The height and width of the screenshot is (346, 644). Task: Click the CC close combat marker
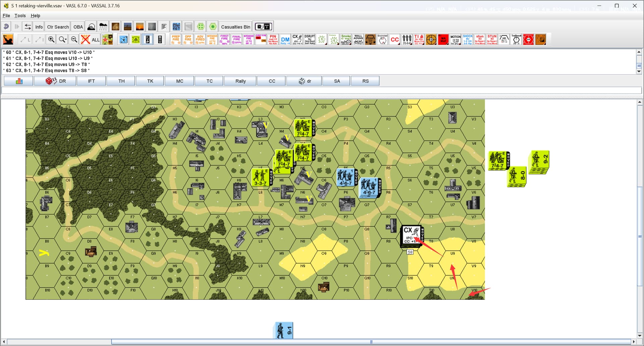click(395, 40)
